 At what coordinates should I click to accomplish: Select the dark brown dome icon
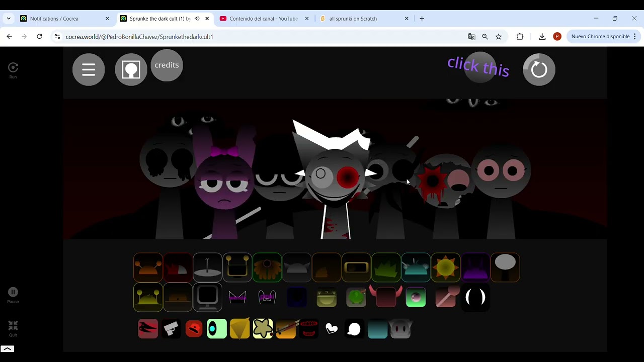coord(178,297)
